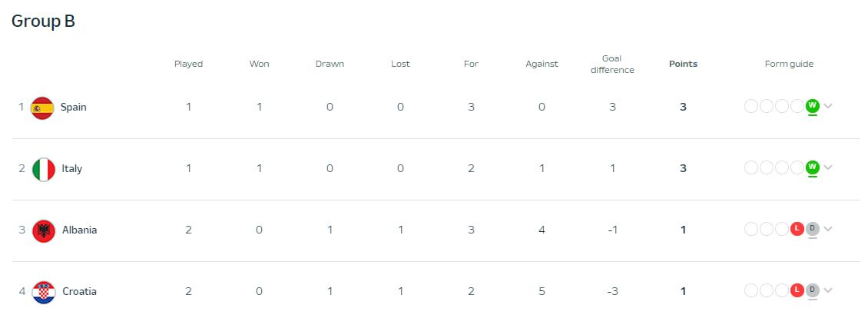Click Albania's red L form badge
Image resolution: width=868 pixels, height=318 pixels.
[x=797, y=229]
